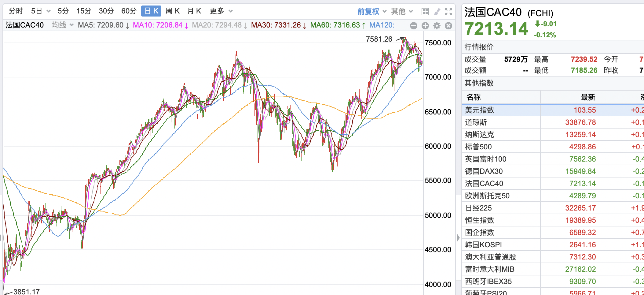The image size is (644, 295).
Task: Open the 前复权 adjustment dropdown
Action: 372,12
